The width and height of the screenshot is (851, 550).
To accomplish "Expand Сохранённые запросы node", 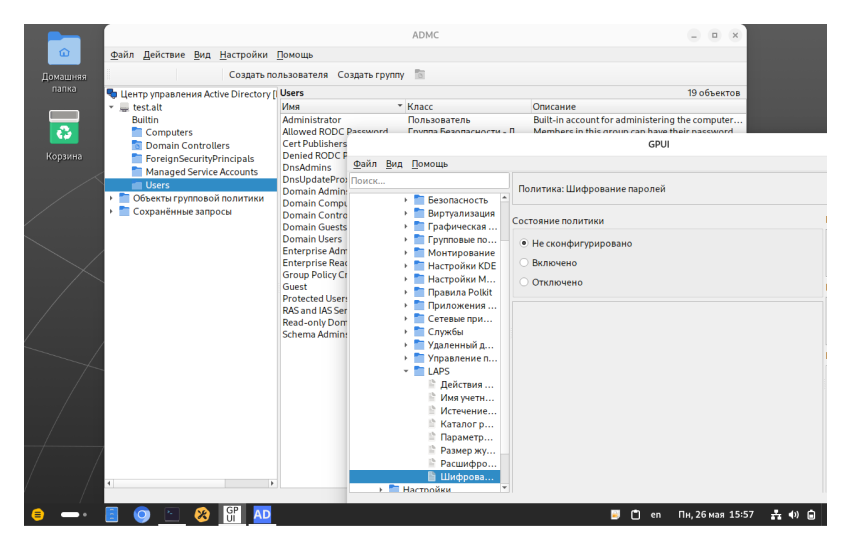I will coord(111,211).
